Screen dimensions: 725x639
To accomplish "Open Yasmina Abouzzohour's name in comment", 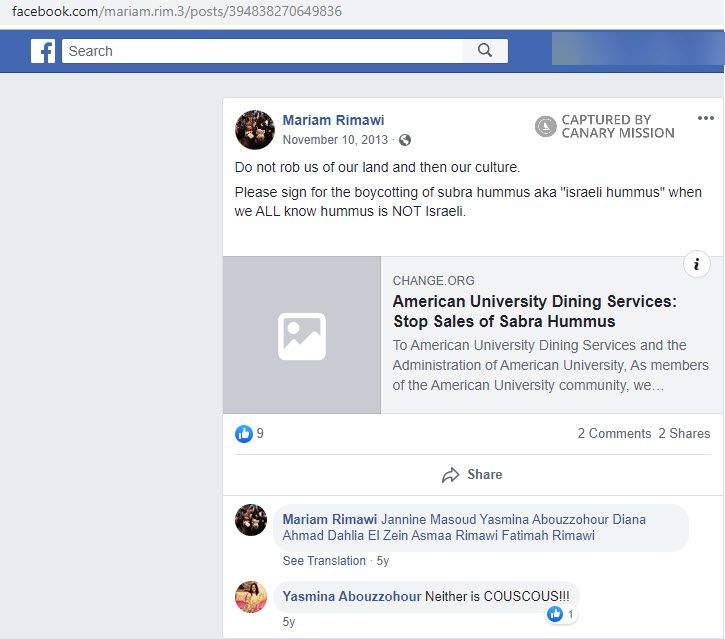I will click(x=351, y=596).
